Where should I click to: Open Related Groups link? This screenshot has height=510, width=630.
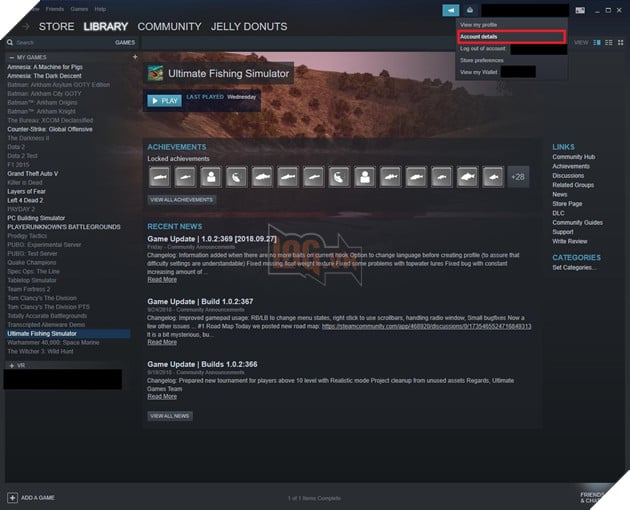coord(573,185)
